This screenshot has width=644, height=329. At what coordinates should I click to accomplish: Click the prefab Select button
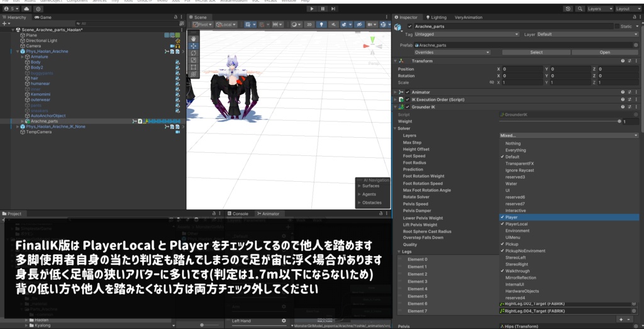click(536, 52)
